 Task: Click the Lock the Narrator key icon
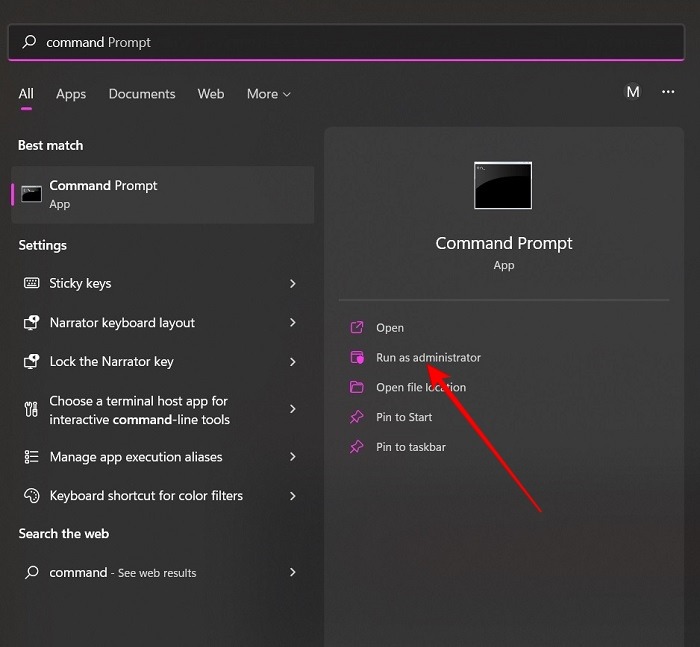pyautogui.click(x=31, y=362)
